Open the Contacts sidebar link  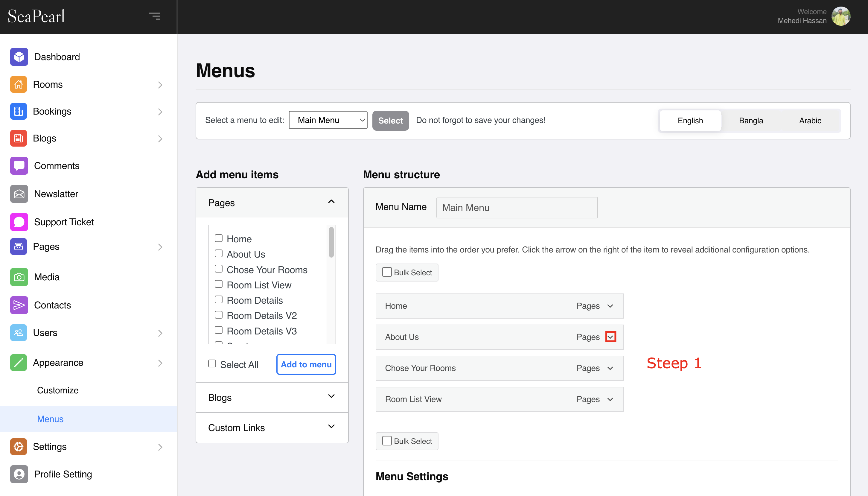pyautogui.click(x=52, y=305)
